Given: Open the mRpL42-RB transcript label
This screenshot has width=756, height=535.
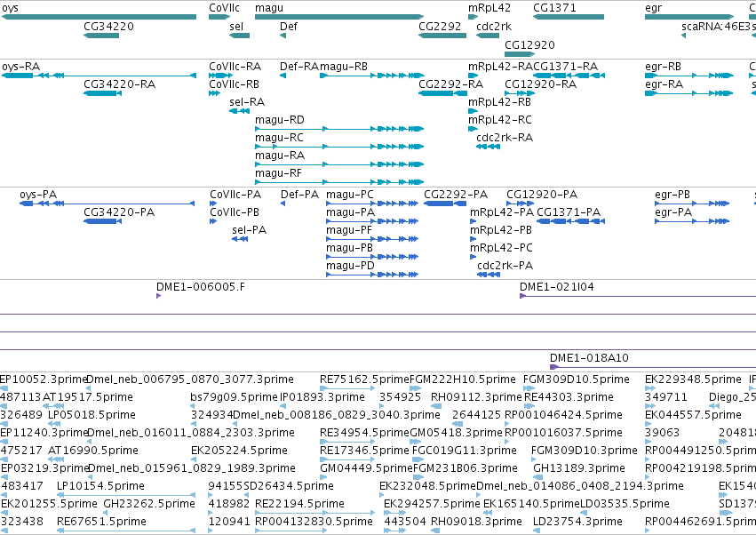Looking at the screenshot, I should coord(499,102).
